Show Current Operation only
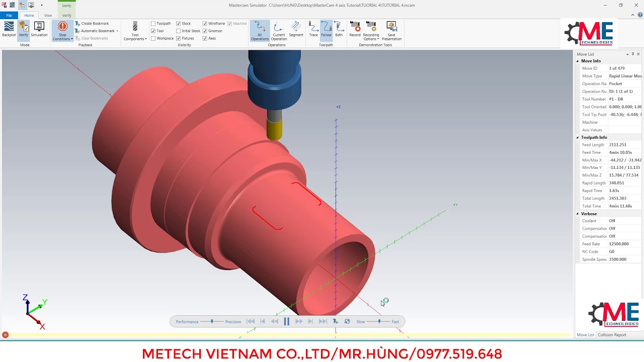 coord(279,31)
